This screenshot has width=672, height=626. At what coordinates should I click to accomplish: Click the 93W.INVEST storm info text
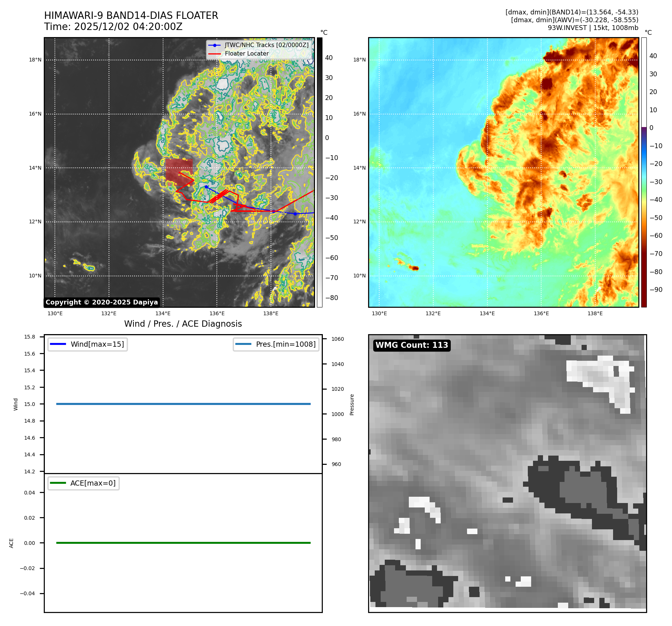(x=593, y=28)
